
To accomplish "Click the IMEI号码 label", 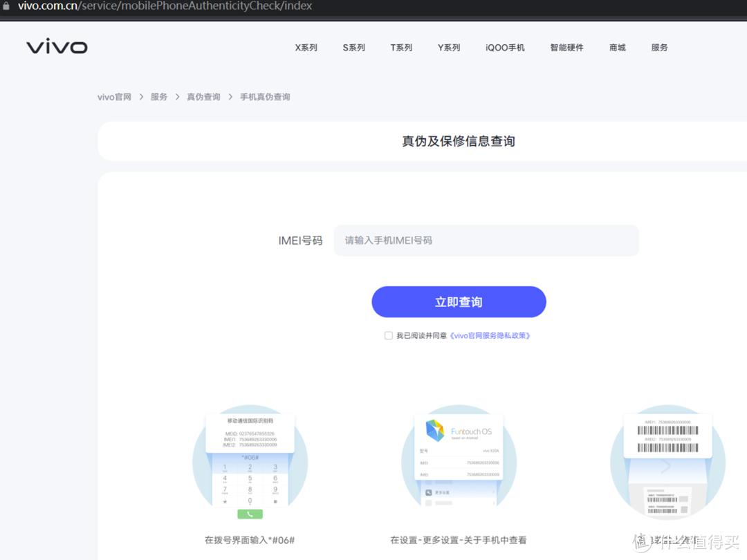I will click(x=301, y=241).
